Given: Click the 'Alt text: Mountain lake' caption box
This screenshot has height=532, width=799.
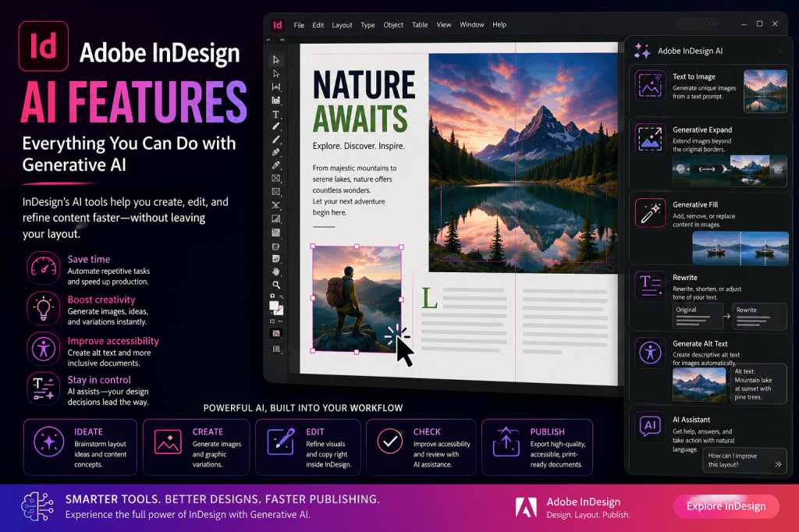Looking at the screenshot, I should (758, 384).
